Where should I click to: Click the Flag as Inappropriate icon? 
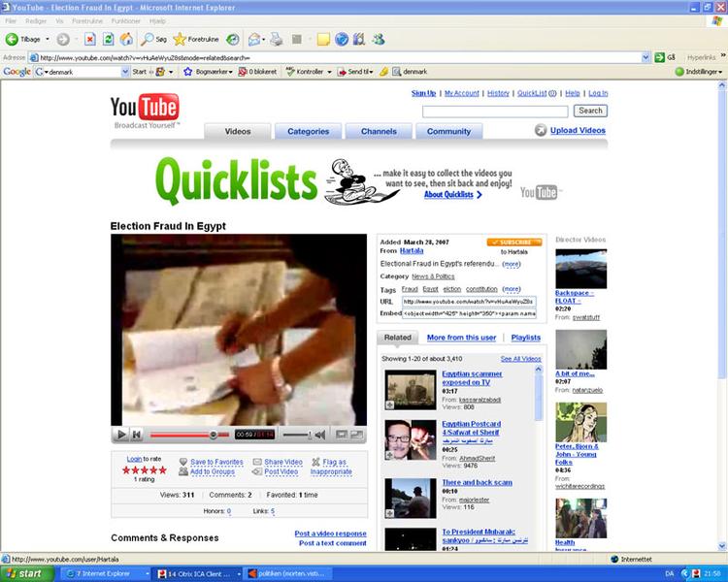[x=316, y=462]
